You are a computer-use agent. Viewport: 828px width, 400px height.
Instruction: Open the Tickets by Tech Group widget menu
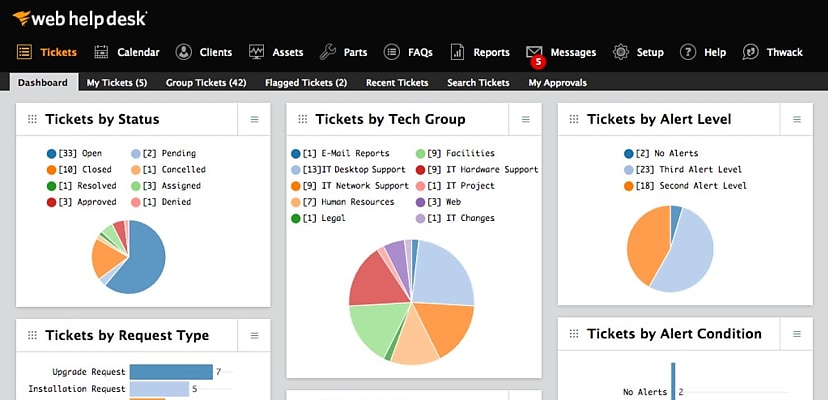click(x=525, y=119)
